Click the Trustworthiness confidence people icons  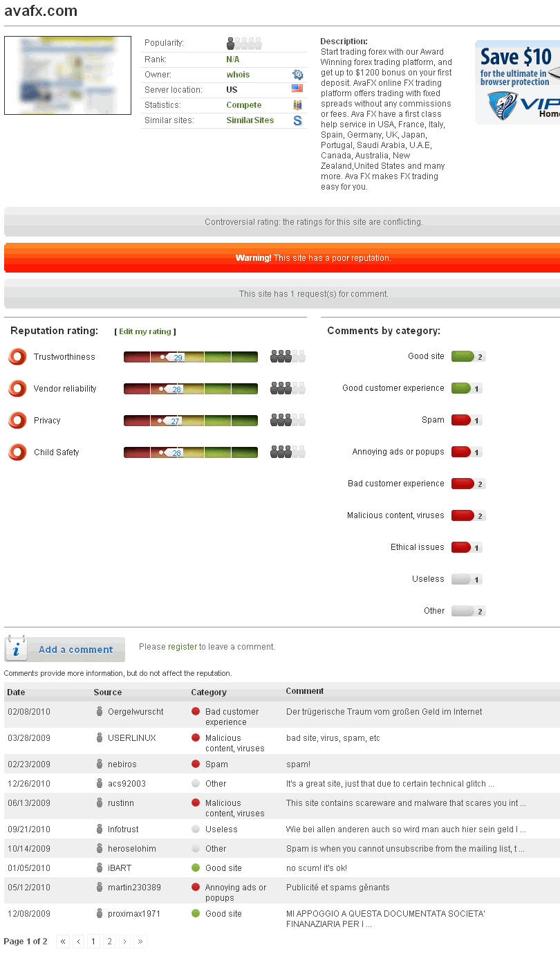click(x=288, y=357)
